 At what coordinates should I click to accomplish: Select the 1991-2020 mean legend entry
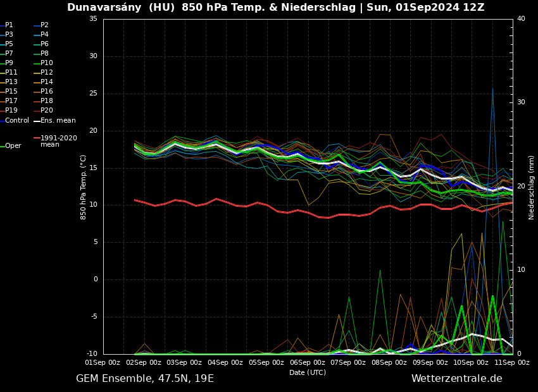pos(58,141)
